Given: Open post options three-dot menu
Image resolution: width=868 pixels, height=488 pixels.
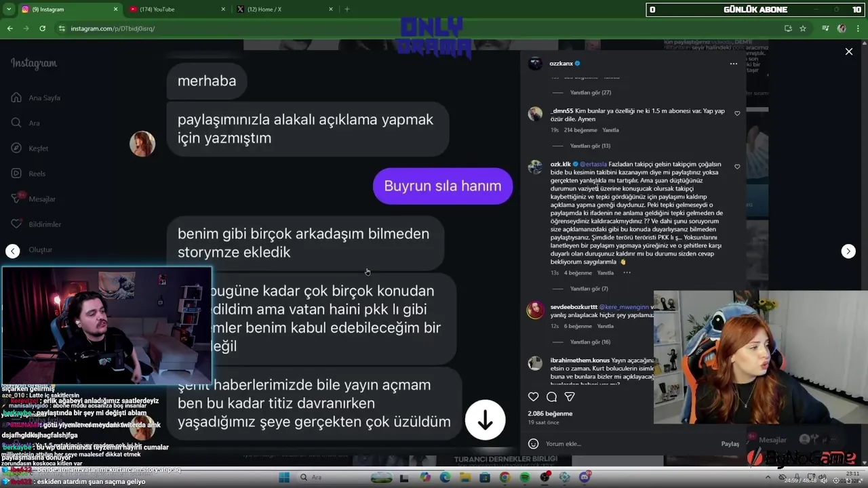Looking at the screenshot, I should click(x=733, y=64).
